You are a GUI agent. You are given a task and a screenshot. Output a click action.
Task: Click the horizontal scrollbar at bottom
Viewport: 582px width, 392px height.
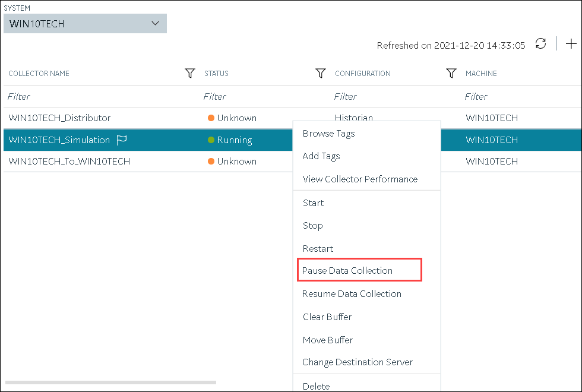click(110, 382)
